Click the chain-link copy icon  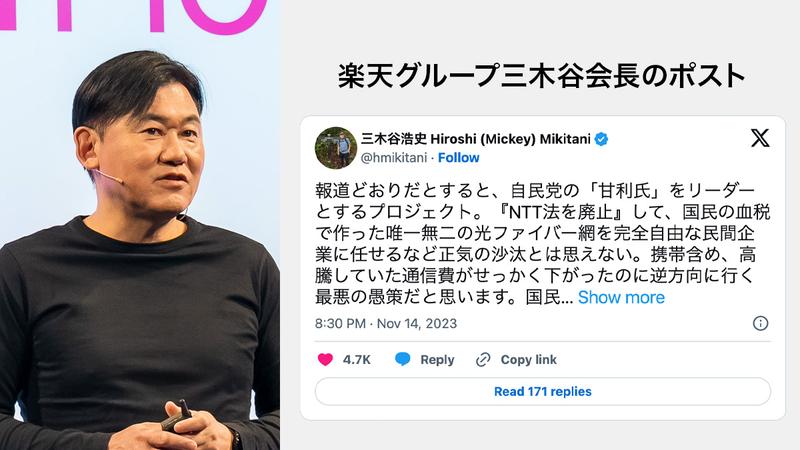pyautogui.click(x=483, y=360)
